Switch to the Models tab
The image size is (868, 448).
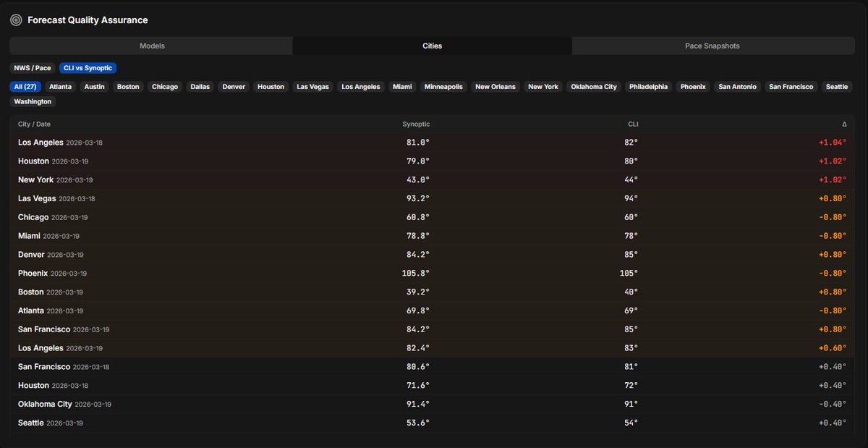(x=151, y=45)
